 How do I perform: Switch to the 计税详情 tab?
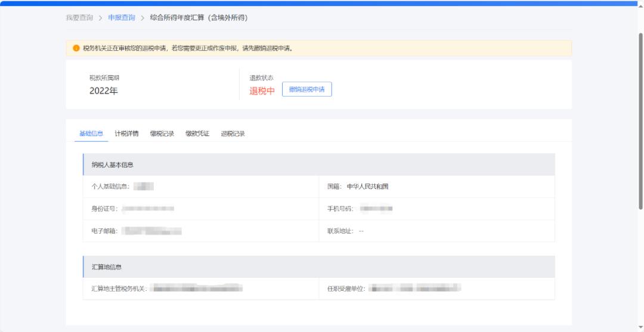click(126, 134)
